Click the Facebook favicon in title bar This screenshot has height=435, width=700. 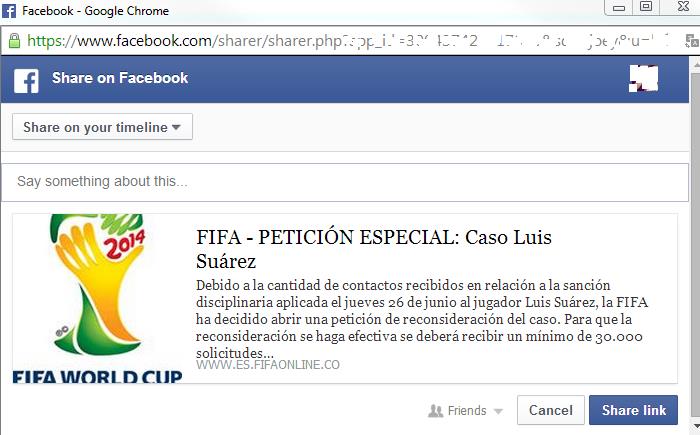tap(9, 11)
